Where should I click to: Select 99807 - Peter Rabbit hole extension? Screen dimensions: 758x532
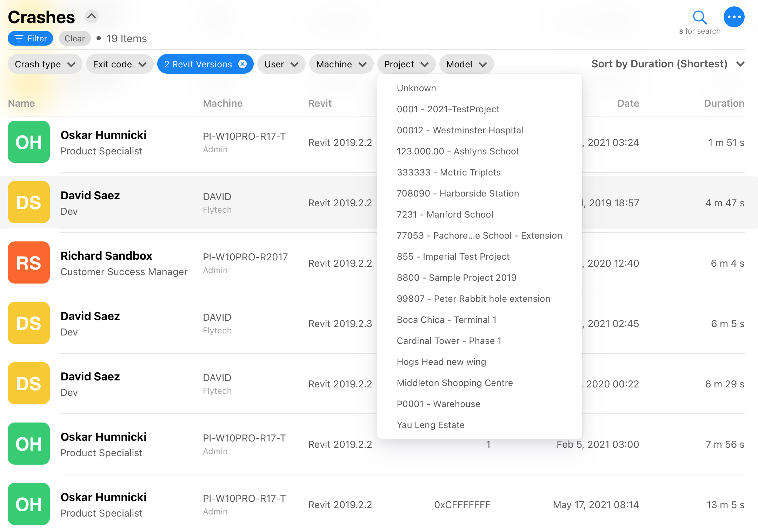point(473,298)
